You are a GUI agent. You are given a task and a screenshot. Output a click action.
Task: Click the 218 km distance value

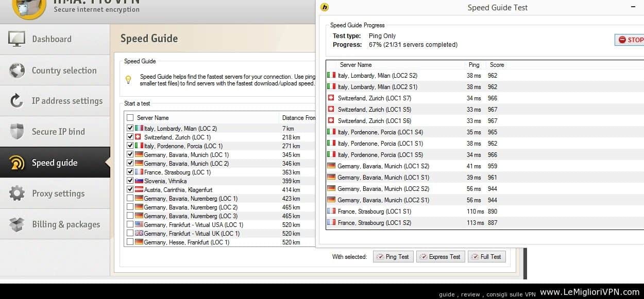coord(291,137)
